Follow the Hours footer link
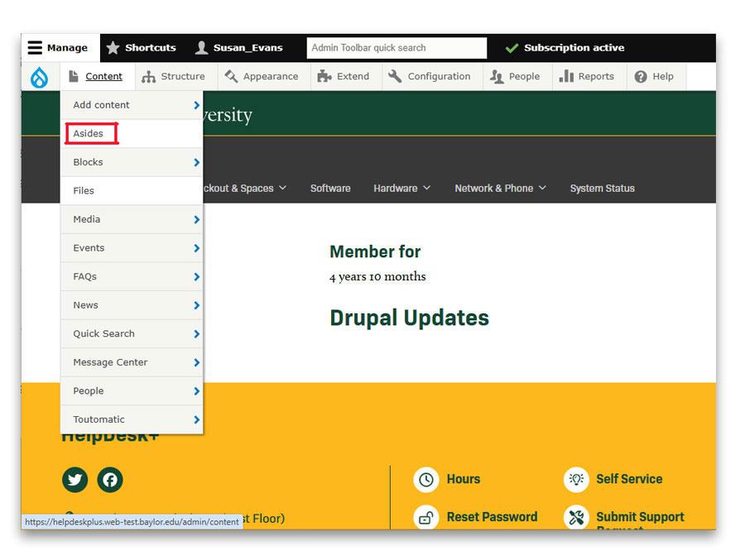This screenshot has width=745, height=560. click(464, 479)
